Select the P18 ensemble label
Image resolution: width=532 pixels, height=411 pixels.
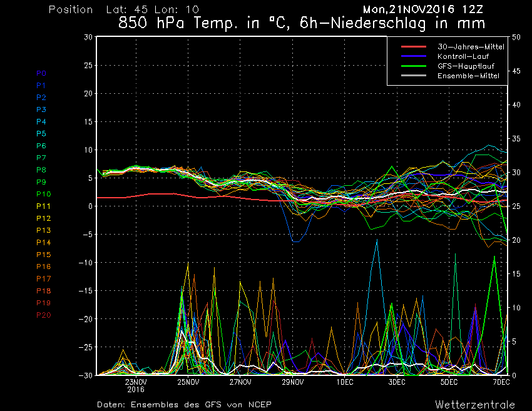pyautogui.click(x=43, y=291)
